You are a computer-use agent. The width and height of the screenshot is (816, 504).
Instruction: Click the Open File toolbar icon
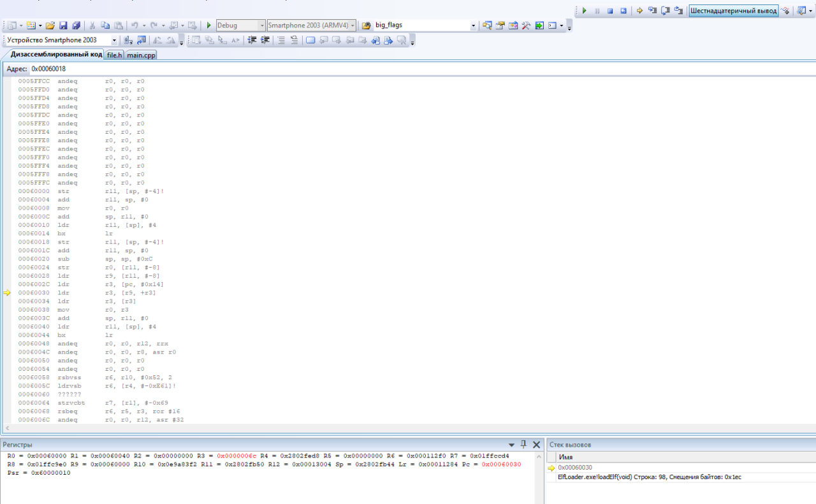click(50, 25)
